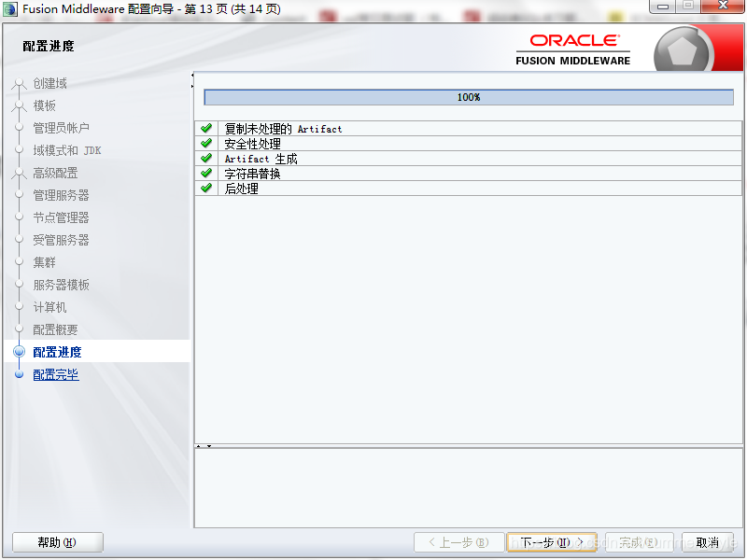
Task: Click the log pane split arrows above message area
Action: click(x=204, y=446)
